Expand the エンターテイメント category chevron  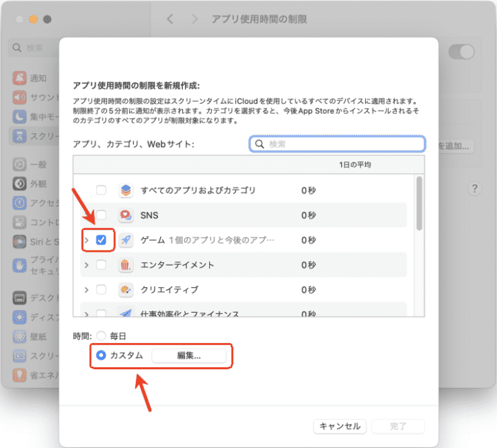pyautogui.click(x=86, y=265)
